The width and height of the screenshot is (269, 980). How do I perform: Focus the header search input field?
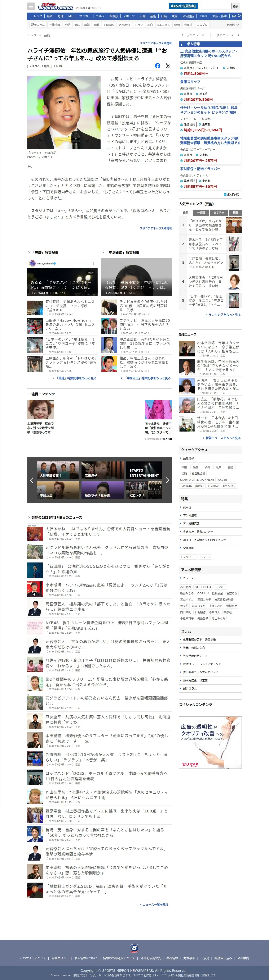point(216,6)
